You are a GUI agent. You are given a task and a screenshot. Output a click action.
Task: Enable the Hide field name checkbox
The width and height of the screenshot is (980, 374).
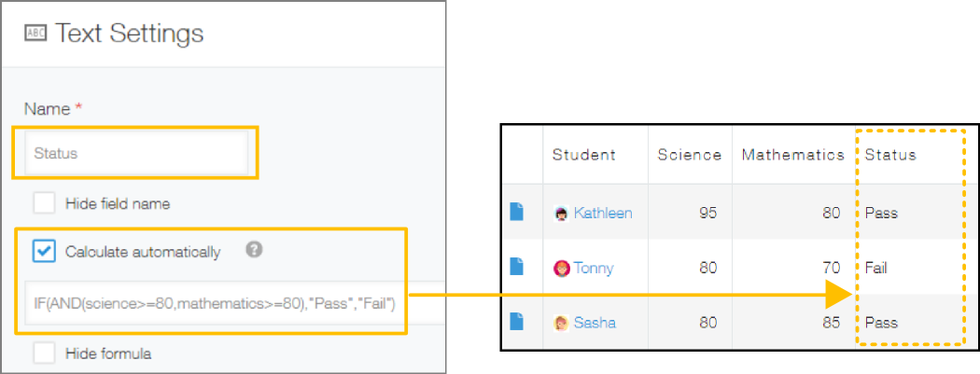point(43,203)
